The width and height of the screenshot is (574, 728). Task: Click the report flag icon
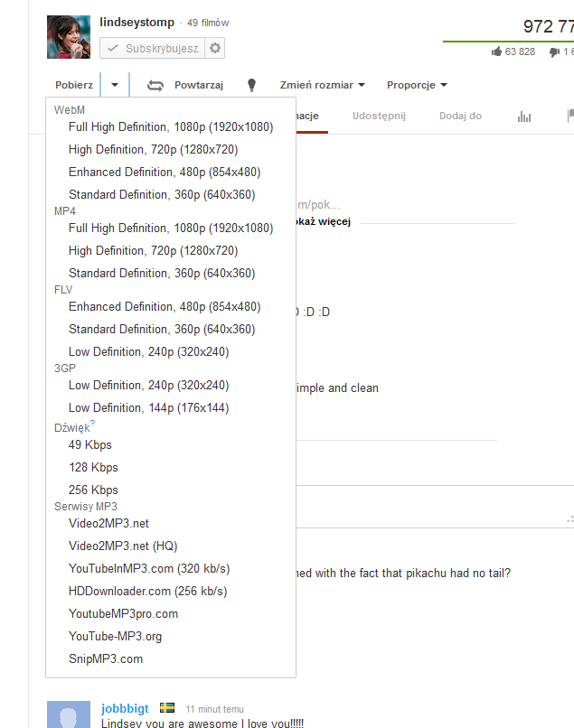(570, 116)
